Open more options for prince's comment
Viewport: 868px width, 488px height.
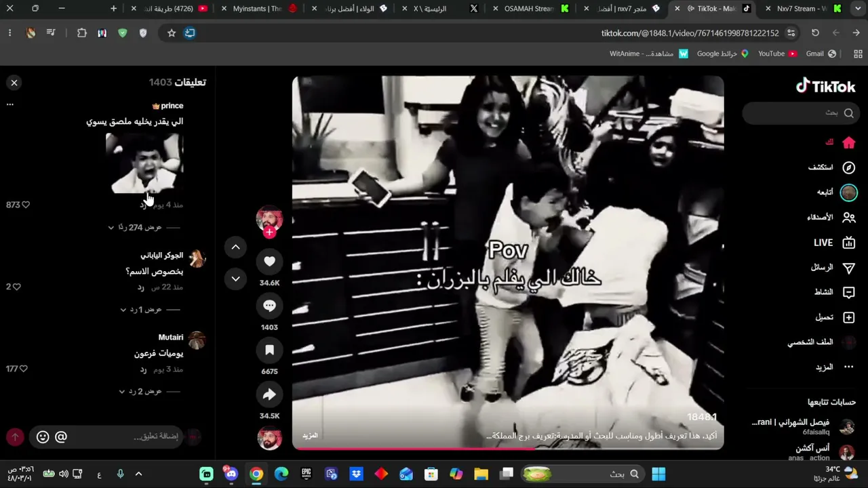[x=9, y=105]
